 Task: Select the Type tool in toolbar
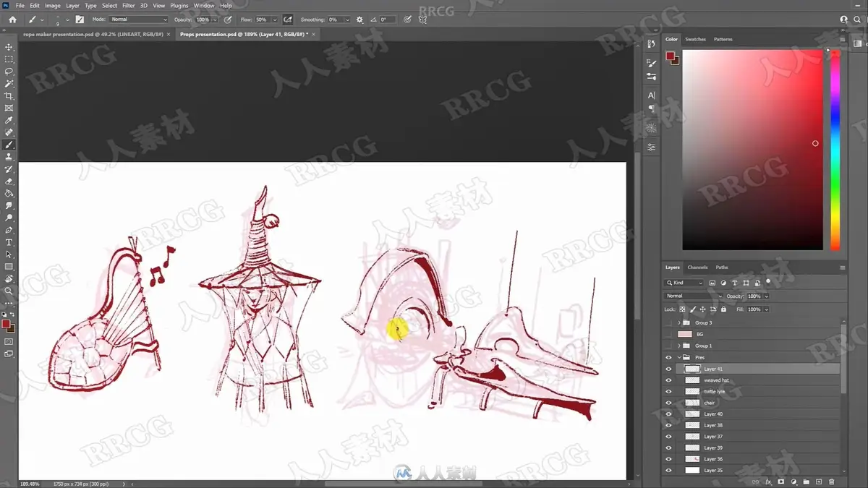pos(9,242)
